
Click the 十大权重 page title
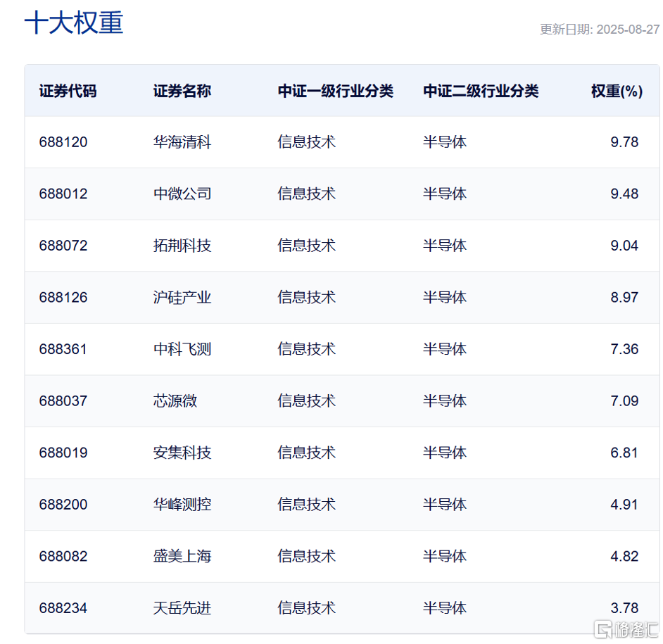(74, 23)
